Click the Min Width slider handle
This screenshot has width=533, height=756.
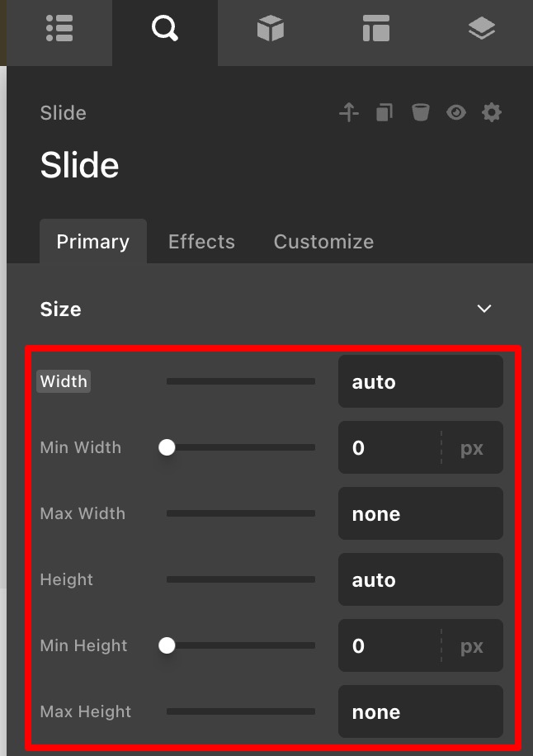pyautogui.click(x=167, y=447)
